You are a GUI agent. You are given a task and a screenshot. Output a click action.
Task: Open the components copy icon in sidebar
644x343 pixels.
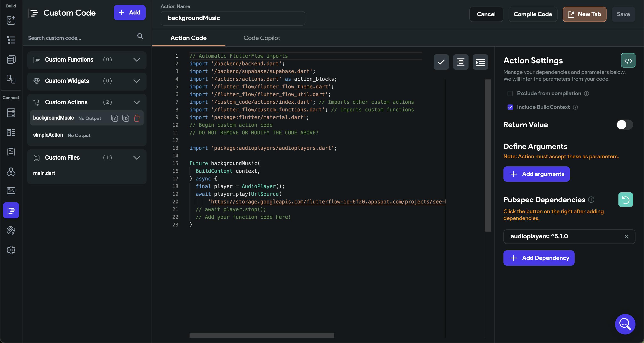click(x=11, y=79)
